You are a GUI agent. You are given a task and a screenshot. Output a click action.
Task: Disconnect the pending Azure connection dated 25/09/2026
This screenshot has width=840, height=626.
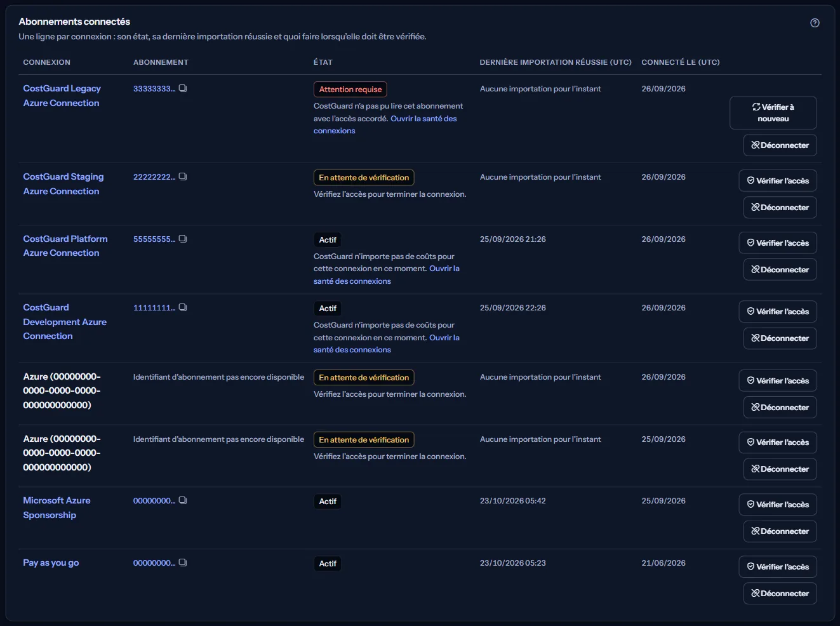780,469
